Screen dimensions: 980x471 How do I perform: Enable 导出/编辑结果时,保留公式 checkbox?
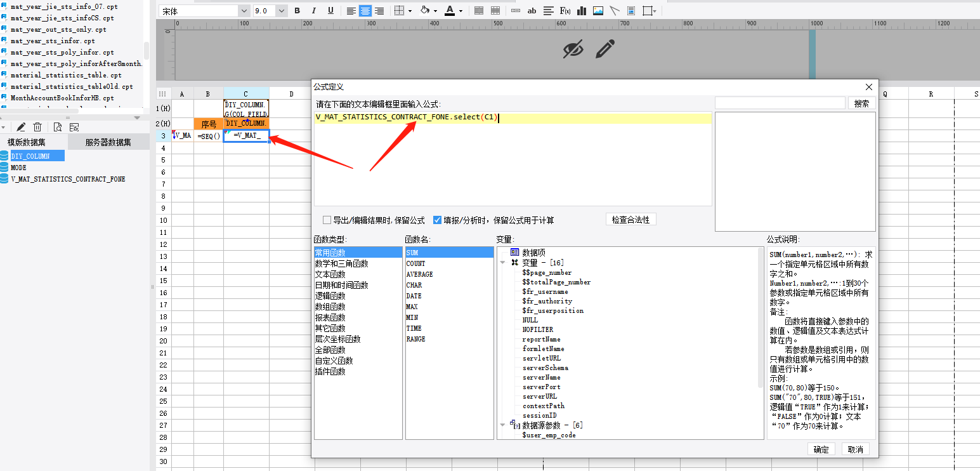pos(327,220)
